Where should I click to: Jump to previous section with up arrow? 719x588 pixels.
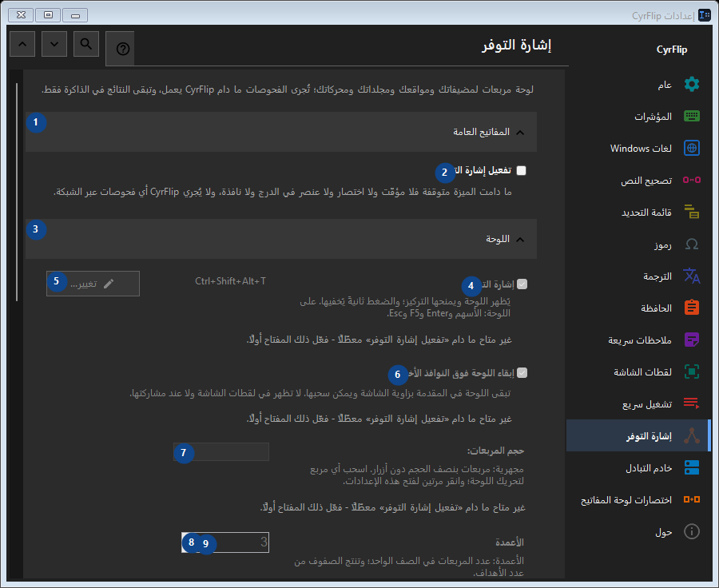coord(22,44)
